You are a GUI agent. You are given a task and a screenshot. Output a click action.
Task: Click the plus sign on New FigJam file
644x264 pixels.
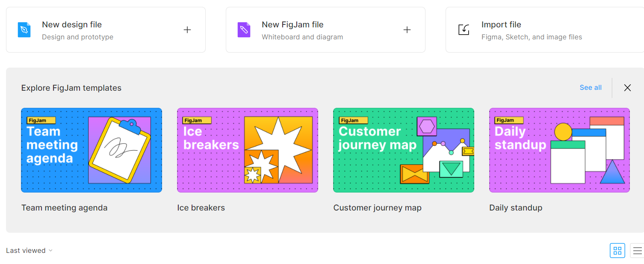pyautogui.click(x=407, y=30)
